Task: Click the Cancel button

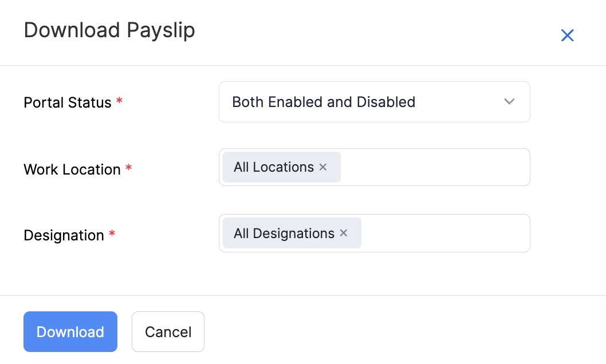Action: click(168, 331)
